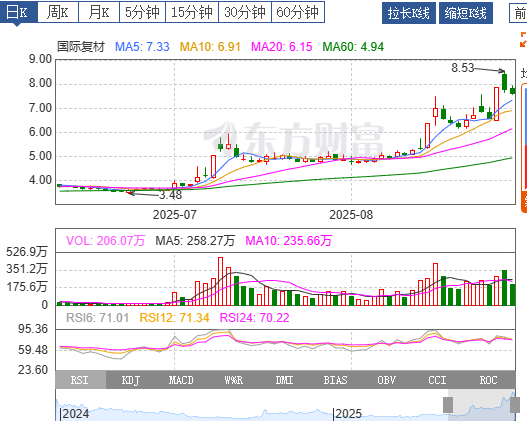Click the MA10: 6.91 legend label

(x=210, y=47)
